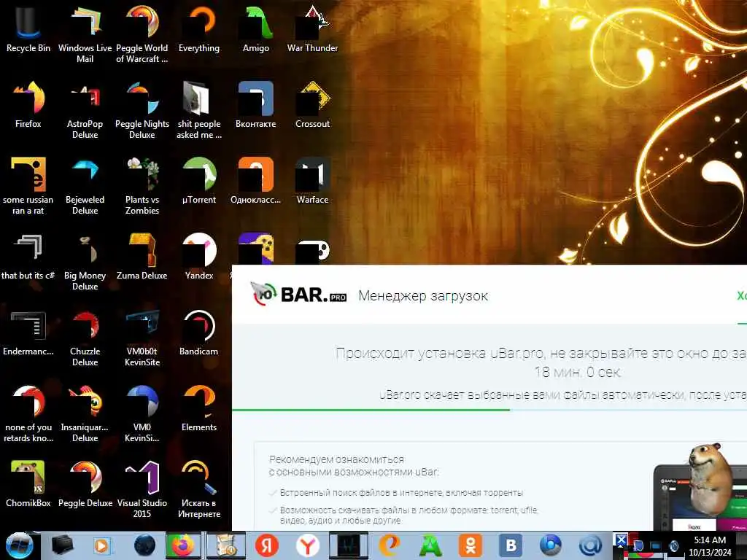Open the Windows Start menu orb
747x560 pixels.
pyautogui.click(x=19, y=545)
